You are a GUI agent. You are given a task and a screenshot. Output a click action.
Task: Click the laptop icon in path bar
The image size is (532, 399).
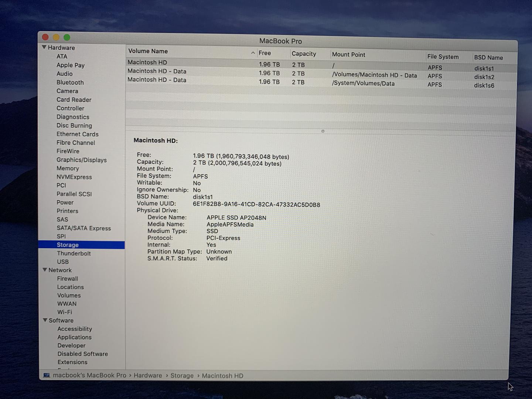click(47, 375)
